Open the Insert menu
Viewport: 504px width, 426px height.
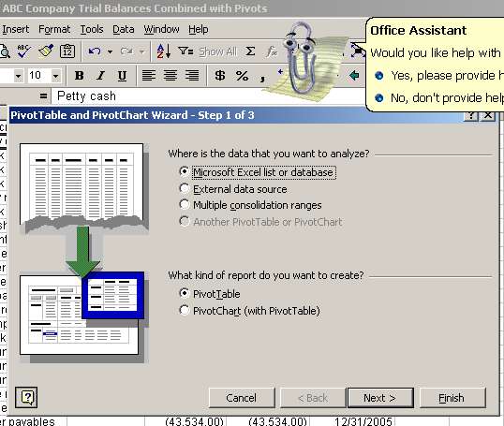16,29
